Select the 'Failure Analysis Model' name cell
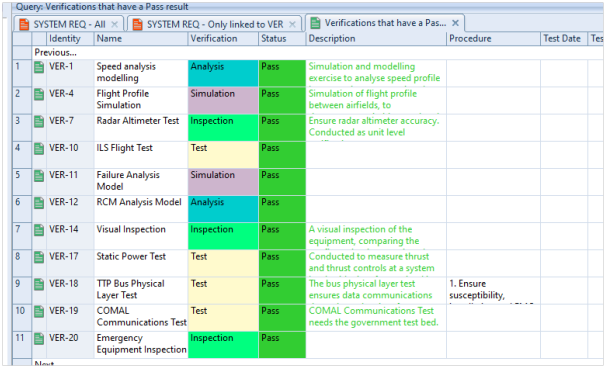Screen dimensions: 606x368 click(141, 182)
